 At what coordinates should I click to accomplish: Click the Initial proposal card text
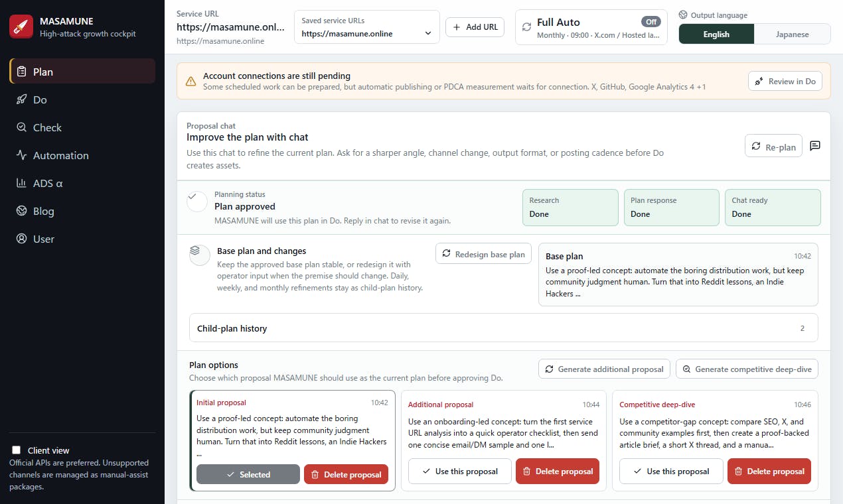(292, 436)
